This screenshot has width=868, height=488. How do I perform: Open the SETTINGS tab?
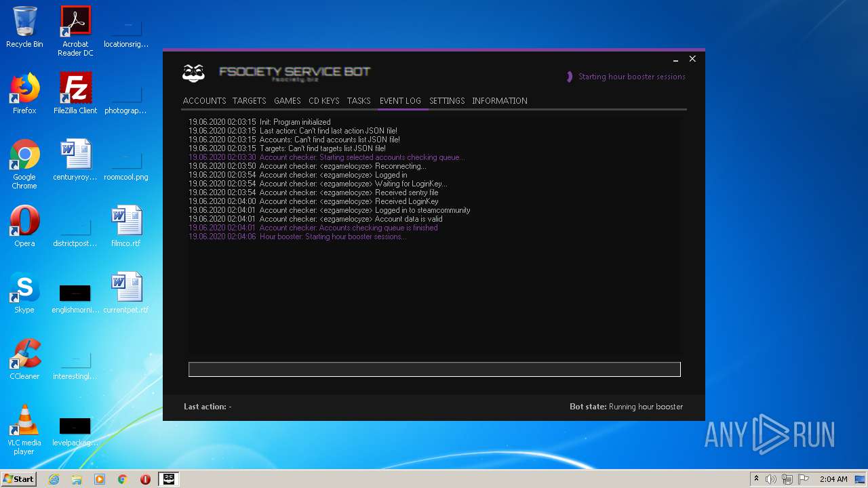coord(447,100)
